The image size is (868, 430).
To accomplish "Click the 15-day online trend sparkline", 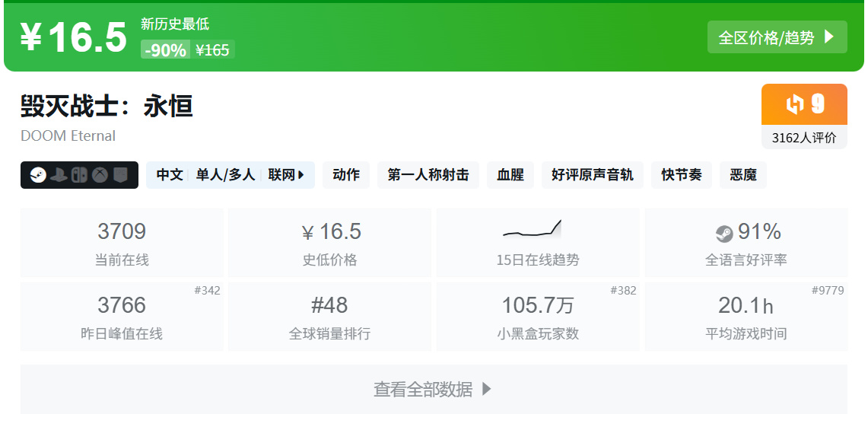I will [532, 229].
